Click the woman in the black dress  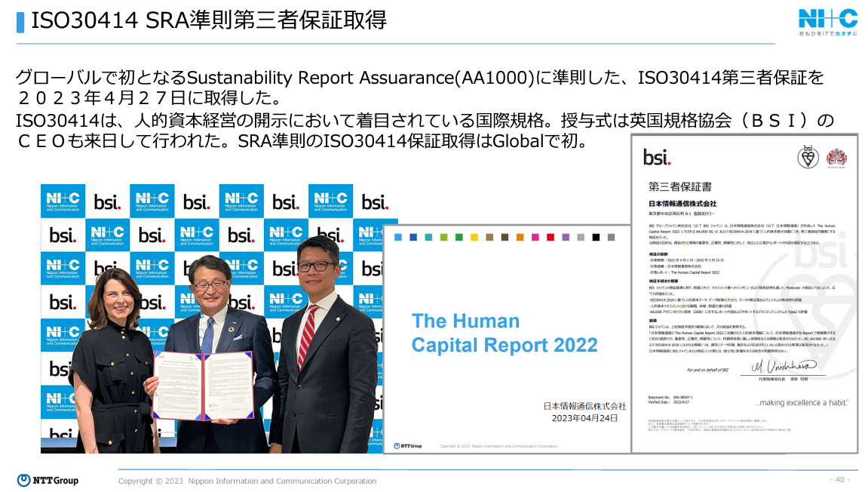113,360
